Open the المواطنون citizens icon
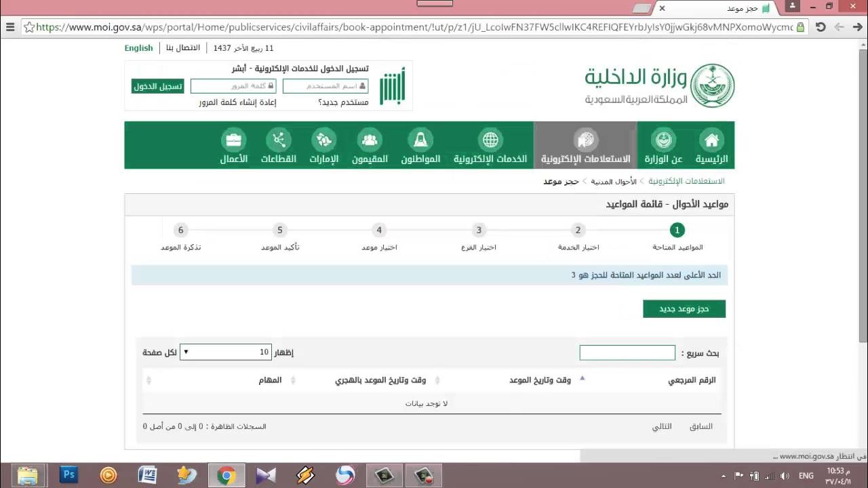868x488 pixels. 420,140
